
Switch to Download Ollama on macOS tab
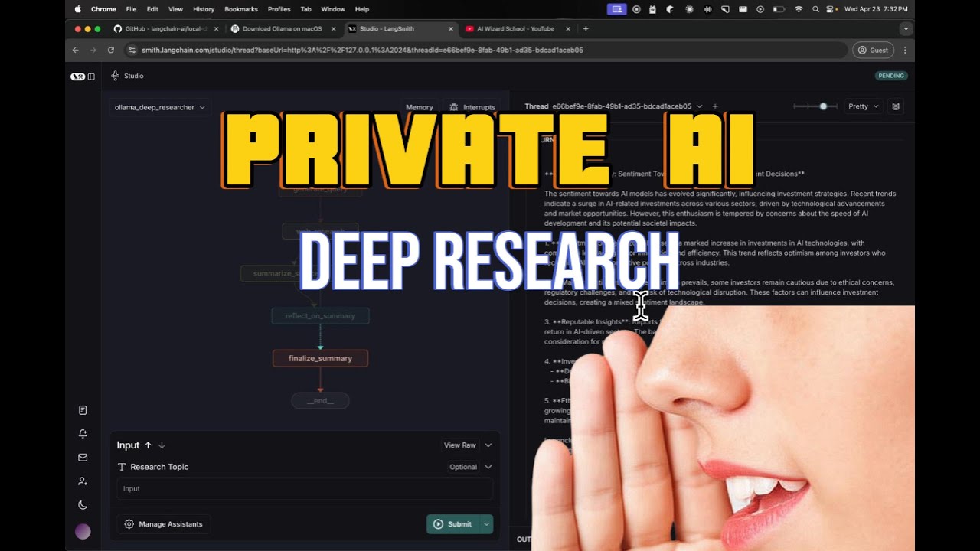tap(283, 28)
